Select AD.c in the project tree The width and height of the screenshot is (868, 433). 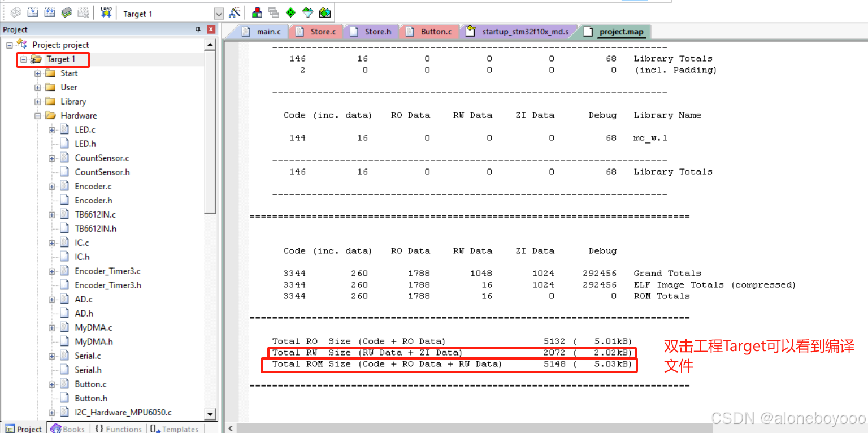coord(84,299)
